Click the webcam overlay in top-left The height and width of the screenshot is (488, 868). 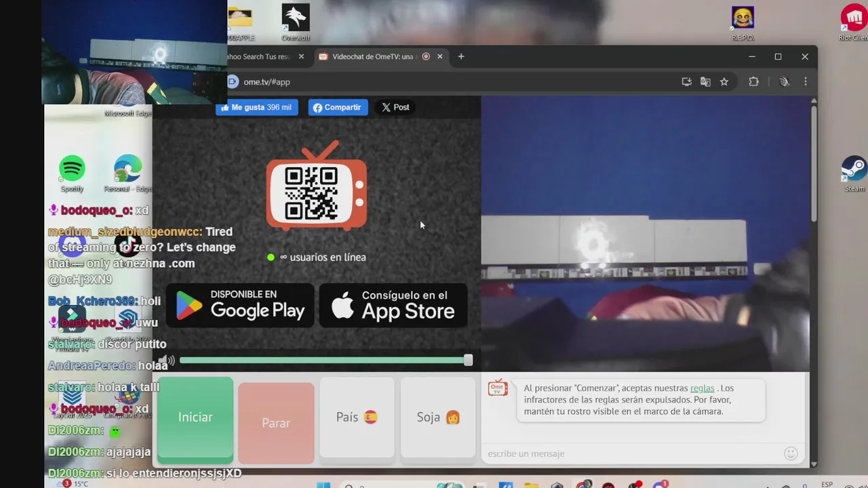tap(134, 52)
